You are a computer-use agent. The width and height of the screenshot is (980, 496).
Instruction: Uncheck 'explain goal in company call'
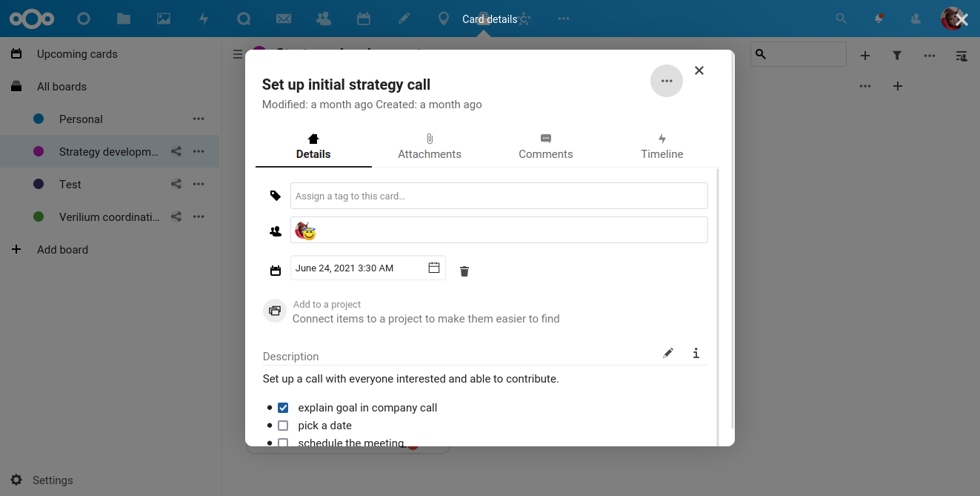pyautogui.click(x=283, y=408)
